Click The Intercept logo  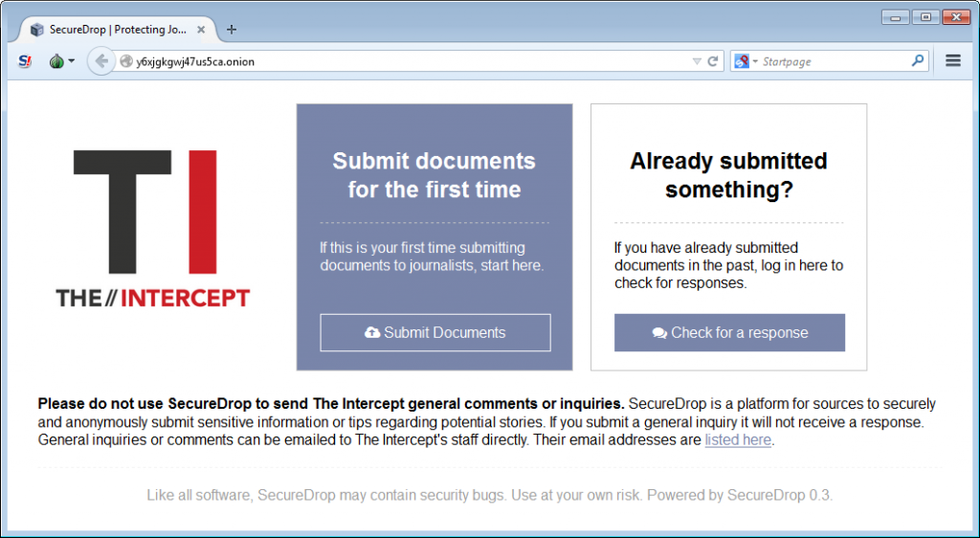pos(152,229)
